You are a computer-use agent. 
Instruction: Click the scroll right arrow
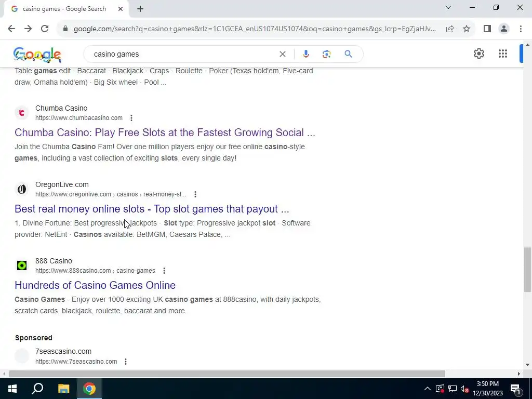click(519, 374)
